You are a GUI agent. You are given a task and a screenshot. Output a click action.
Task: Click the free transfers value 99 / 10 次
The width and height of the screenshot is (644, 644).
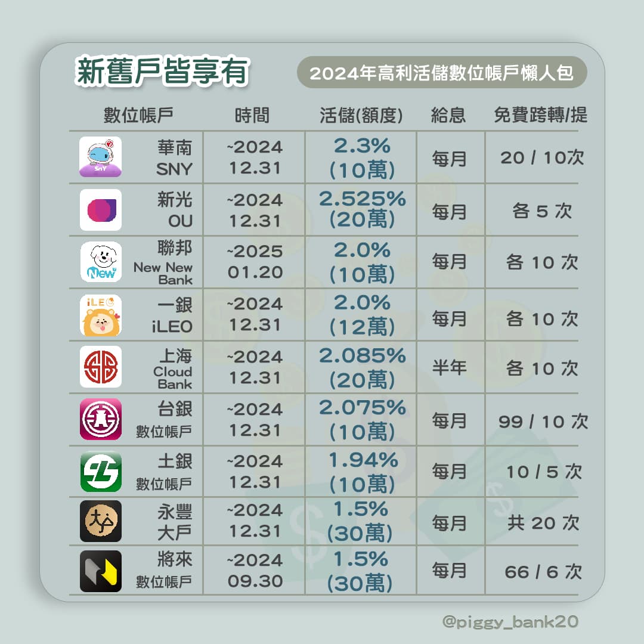click(x=543, y=422)
